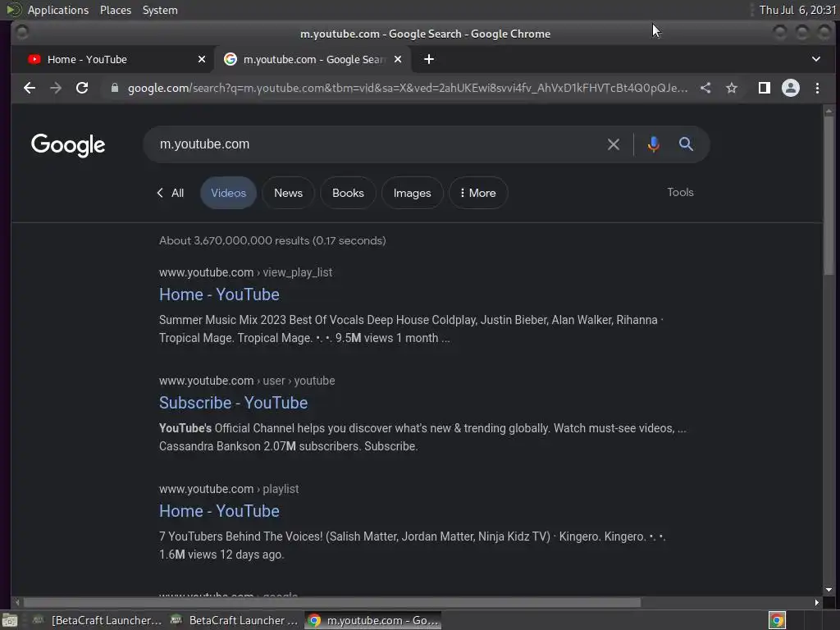Click the results count text
Screen dimensions: 840x630
pyautogui.click(x=272, y=240)
